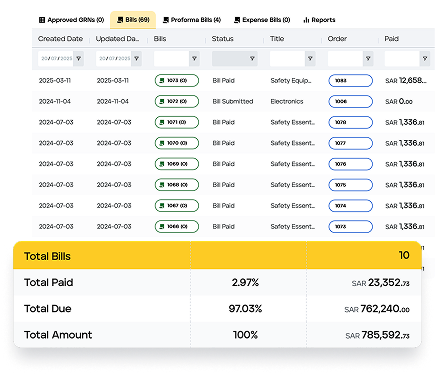Select created date 2025-03-11 cell
Screen dimensions: 435x375
click(55, 81)
